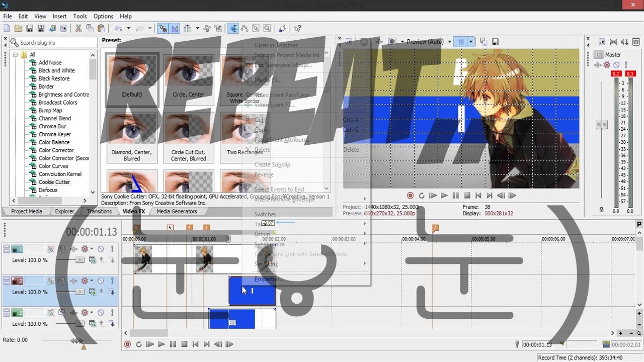
Task: Click the Downmix Output icon in Master Bus
Action: (x=613, y=42)
